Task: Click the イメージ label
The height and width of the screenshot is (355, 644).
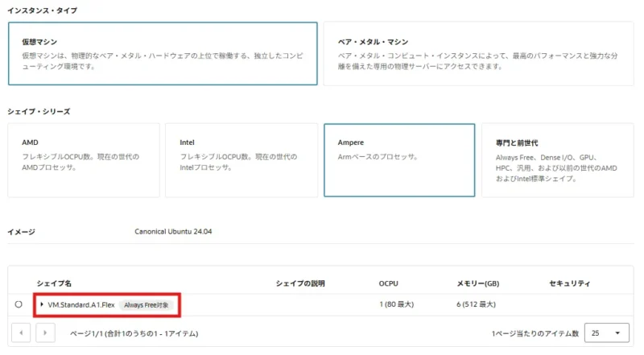Action: point(22,232)
